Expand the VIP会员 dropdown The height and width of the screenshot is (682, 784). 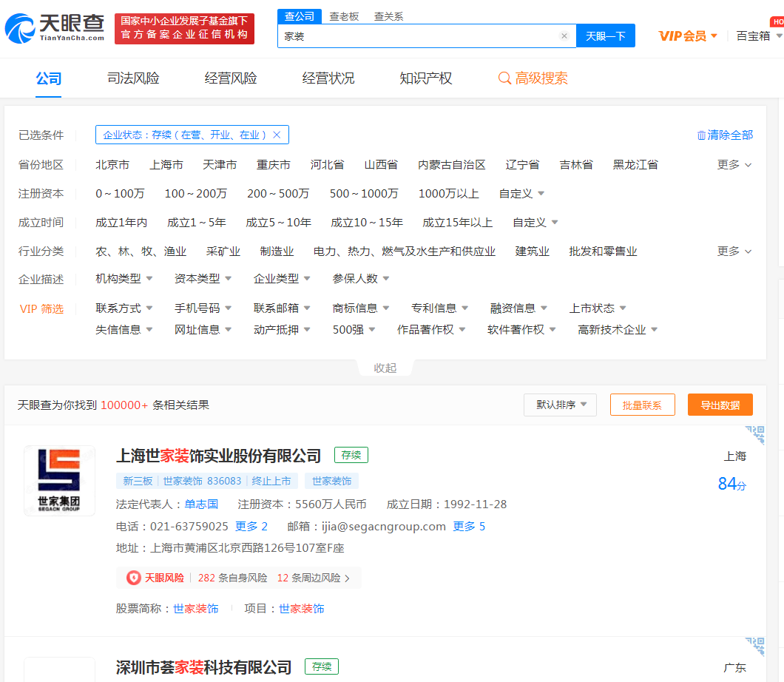688,36
